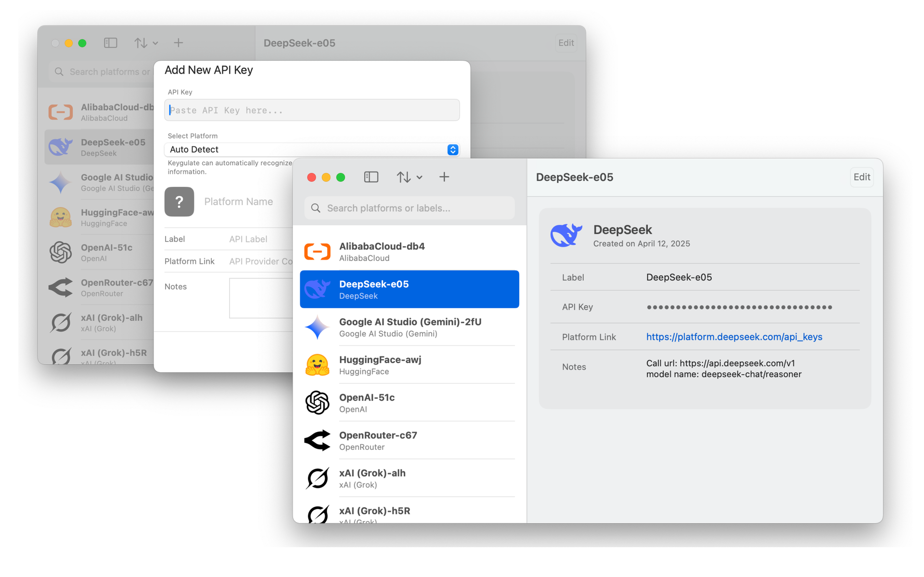The image size is (924, 577).
Task: Click AlibabaCloud logo icon in front window
Action: [x=317, y=251]
